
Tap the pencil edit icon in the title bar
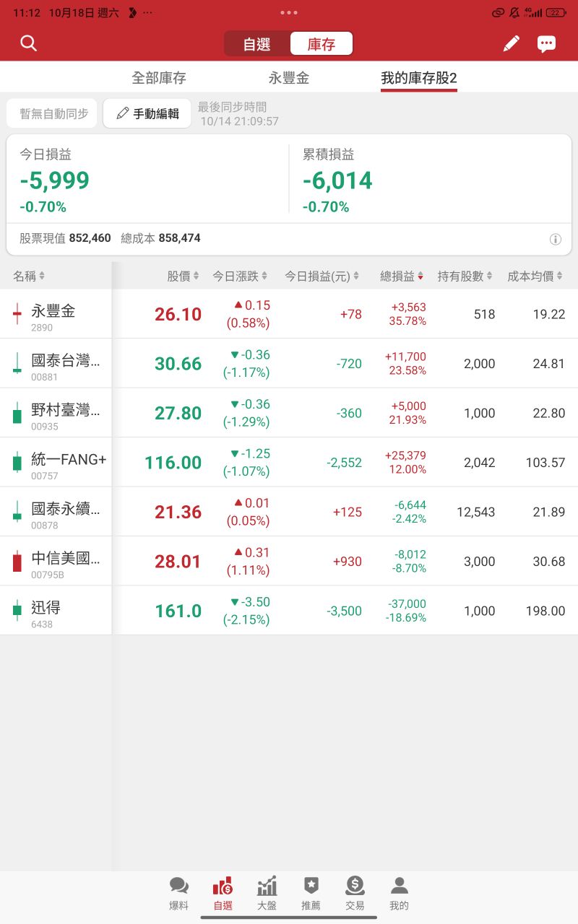[511, 43]
